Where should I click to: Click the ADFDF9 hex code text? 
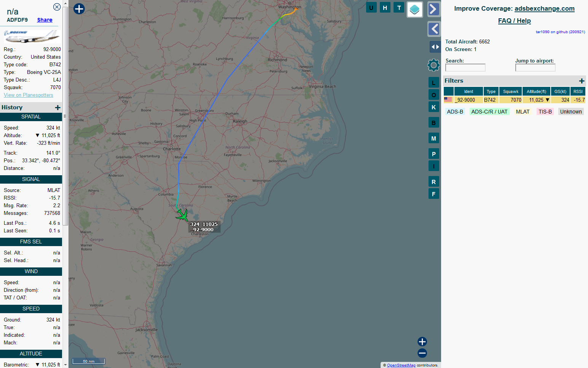pyautogui.click(x=17, y=20)
